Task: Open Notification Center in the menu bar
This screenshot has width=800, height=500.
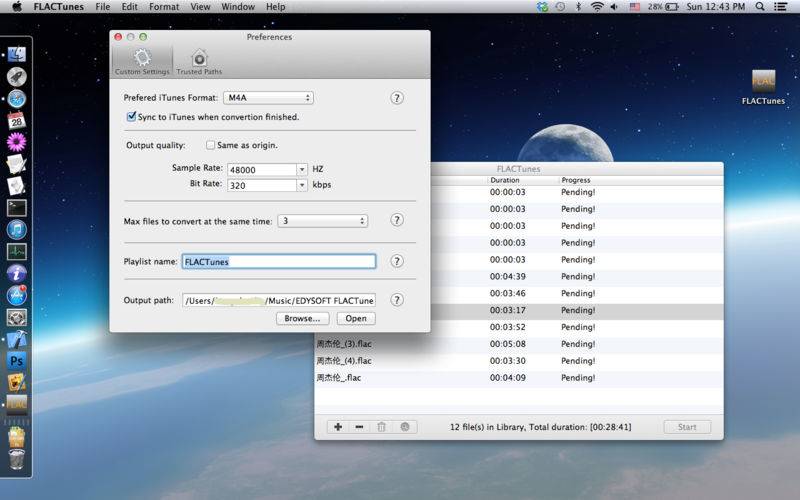Action: tap(780, 7)
